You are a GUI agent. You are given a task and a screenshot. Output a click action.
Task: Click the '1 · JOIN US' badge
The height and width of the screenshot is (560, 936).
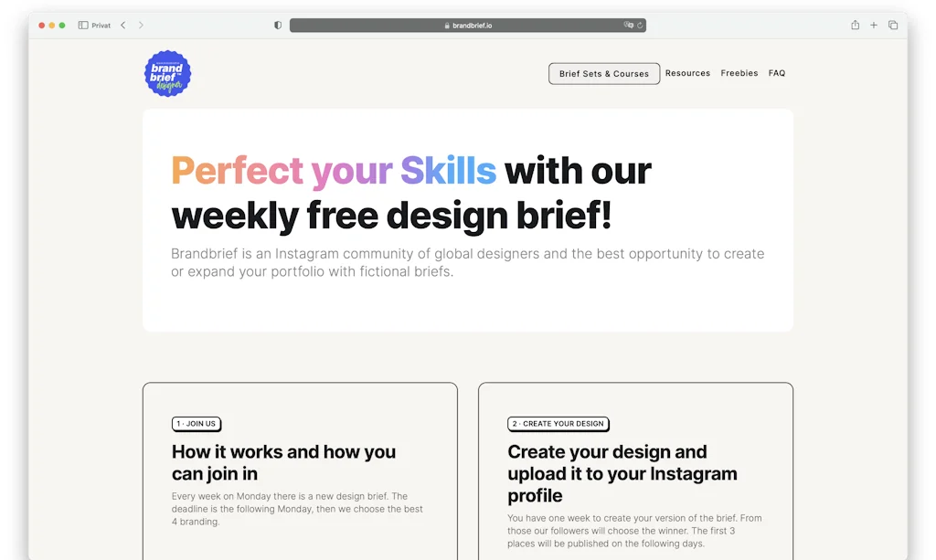pos(196,424)
